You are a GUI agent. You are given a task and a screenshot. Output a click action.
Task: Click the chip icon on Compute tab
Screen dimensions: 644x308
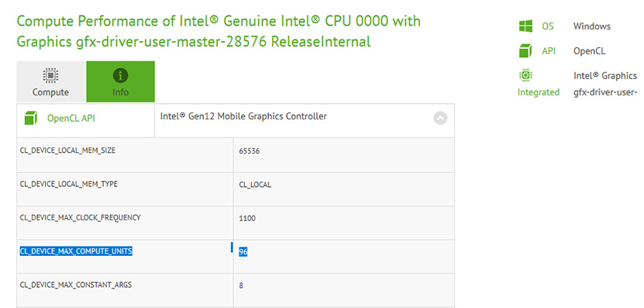pyautogui.click(x=50, y=75)
